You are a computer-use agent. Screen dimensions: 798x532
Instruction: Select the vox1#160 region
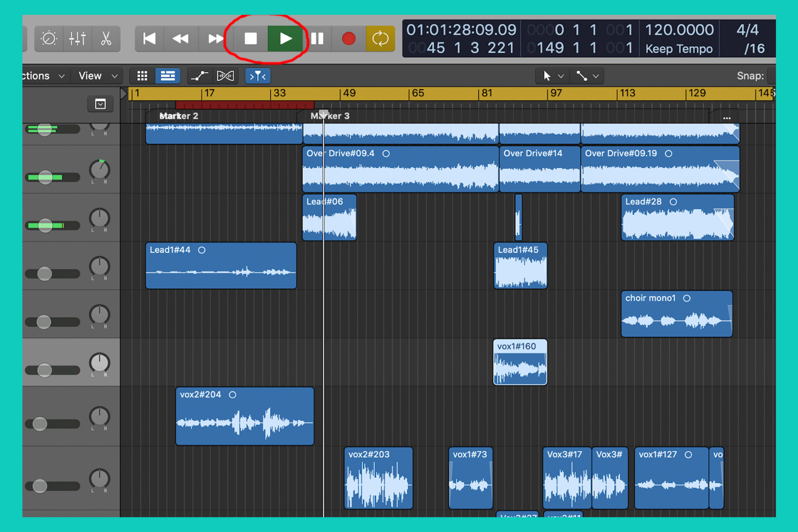pyautogui.click(x=520, y=362)
